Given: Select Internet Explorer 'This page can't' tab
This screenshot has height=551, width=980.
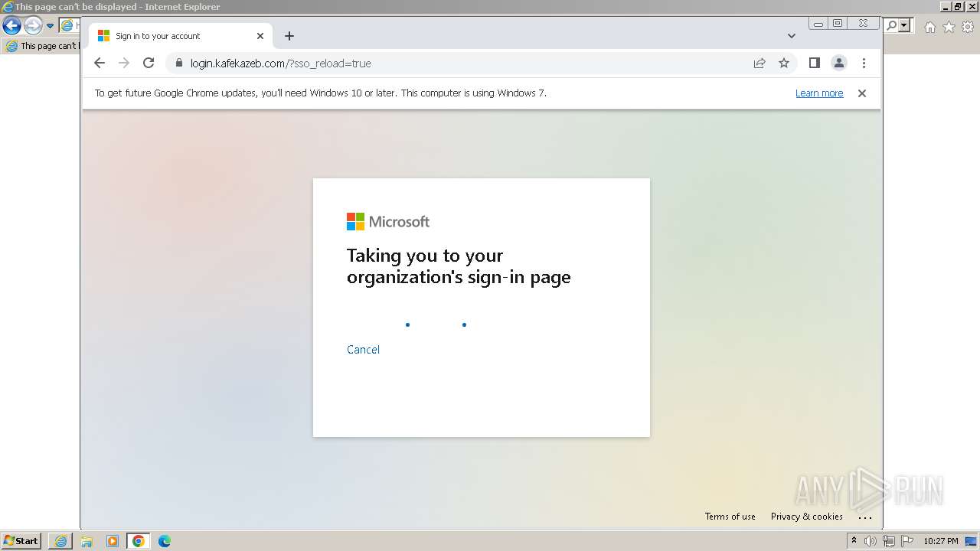Looking at the screenshot, I should [41, 46].
